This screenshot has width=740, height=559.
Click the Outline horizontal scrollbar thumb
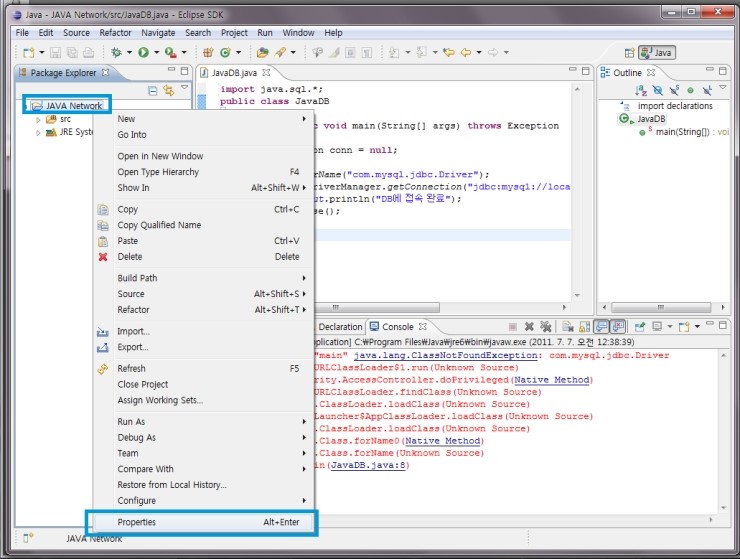(x=661, y=307)
